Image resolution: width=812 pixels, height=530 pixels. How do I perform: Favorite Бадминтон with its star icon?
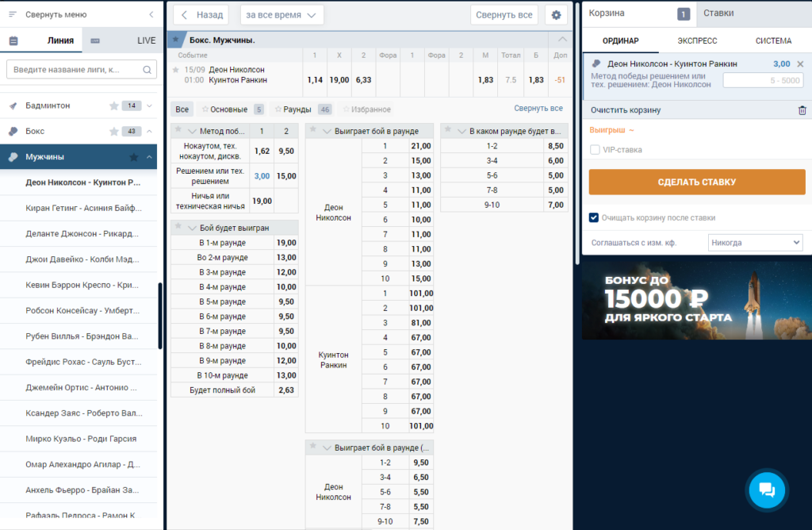point(114,106)
